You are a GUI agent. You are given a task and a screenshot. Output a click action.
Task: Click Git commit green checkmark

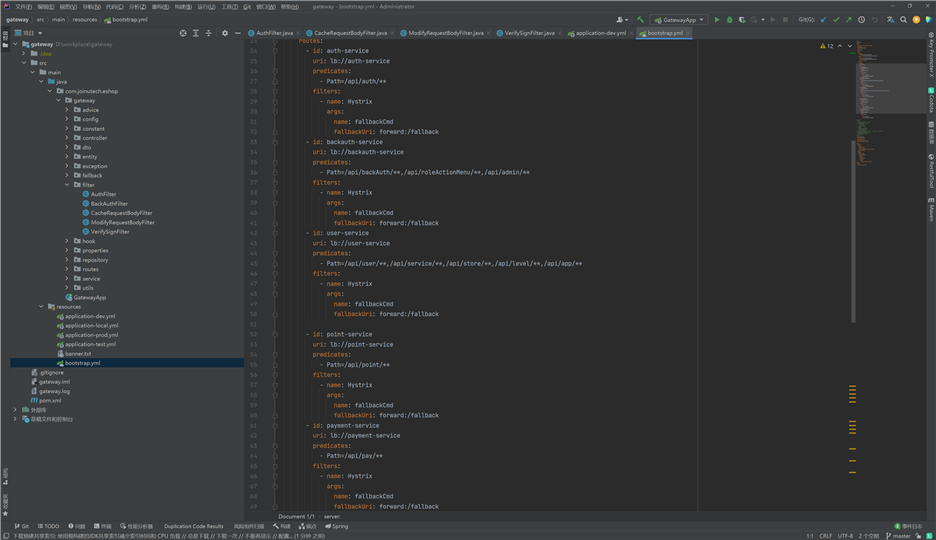pyautogui.click(x=836, y=20)
